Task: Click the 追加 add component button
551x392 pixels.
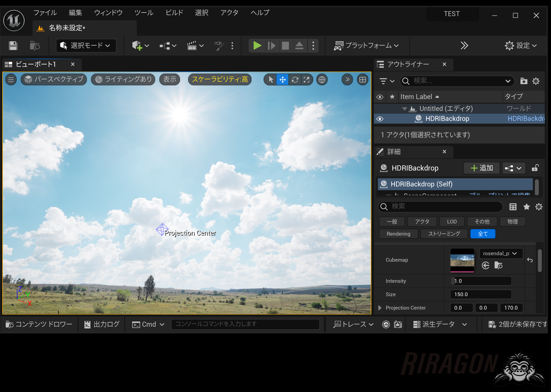Action: tap(481, 168)
